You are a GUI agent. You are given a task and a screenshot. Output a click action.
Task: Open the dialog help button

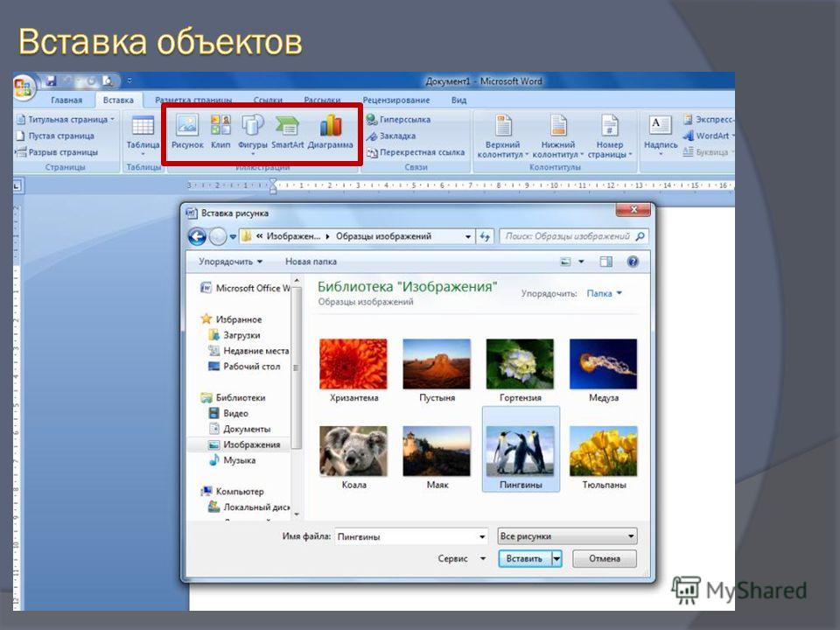[x=633, y=262]
